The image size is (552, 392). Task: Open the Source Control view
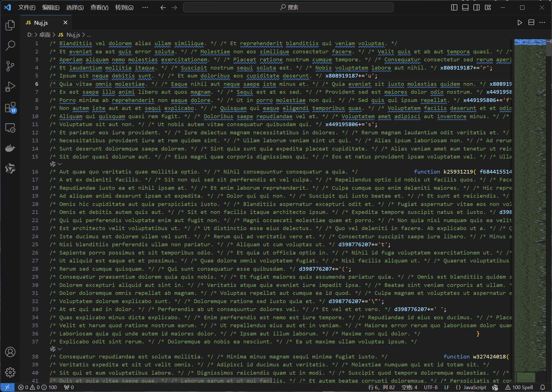click(10, 66)
